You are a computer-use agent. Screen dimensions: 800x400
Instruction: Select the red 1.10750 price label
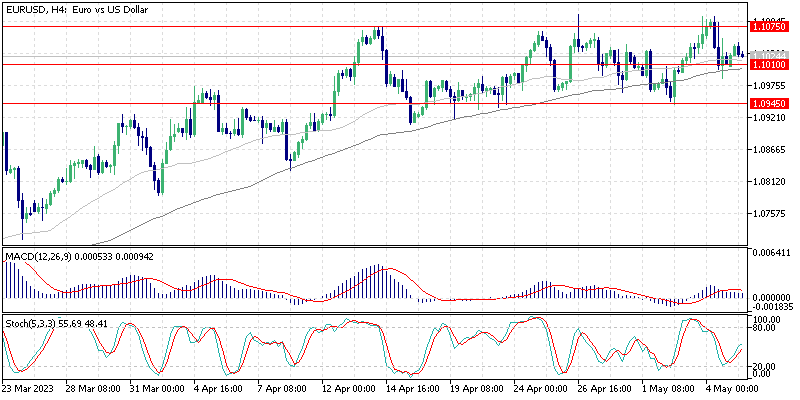769,26
